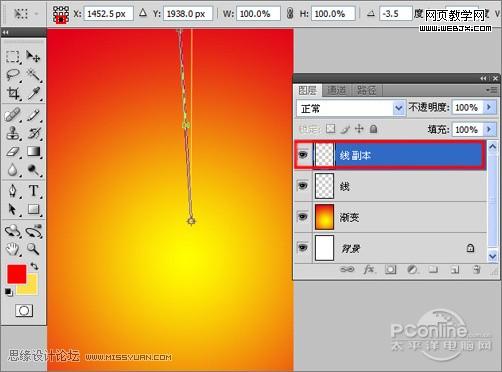
Task: Select the Hand tool
Action: [x=13, y=249]
